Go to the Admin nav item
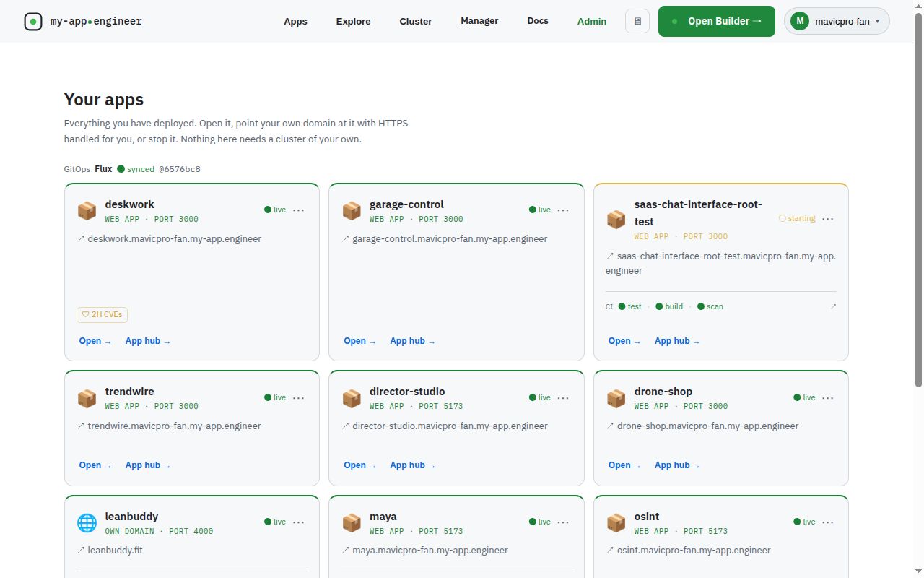 point(592,22)
